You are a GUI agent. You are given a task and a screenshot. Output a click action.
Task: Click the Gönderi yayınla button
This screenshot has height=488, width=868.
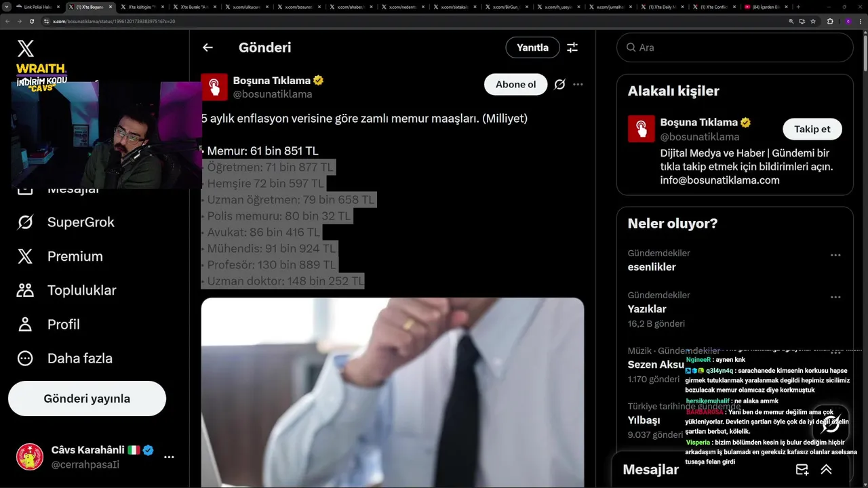coord(87,399)
